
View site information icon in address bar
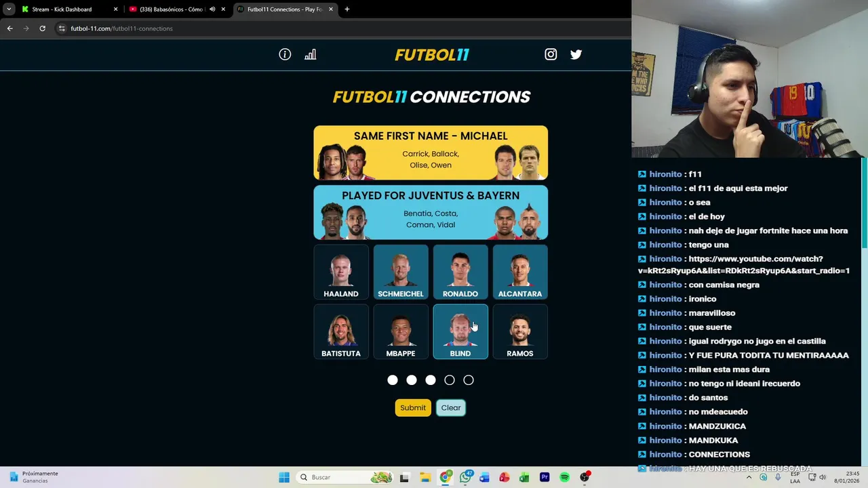(62, 28)
